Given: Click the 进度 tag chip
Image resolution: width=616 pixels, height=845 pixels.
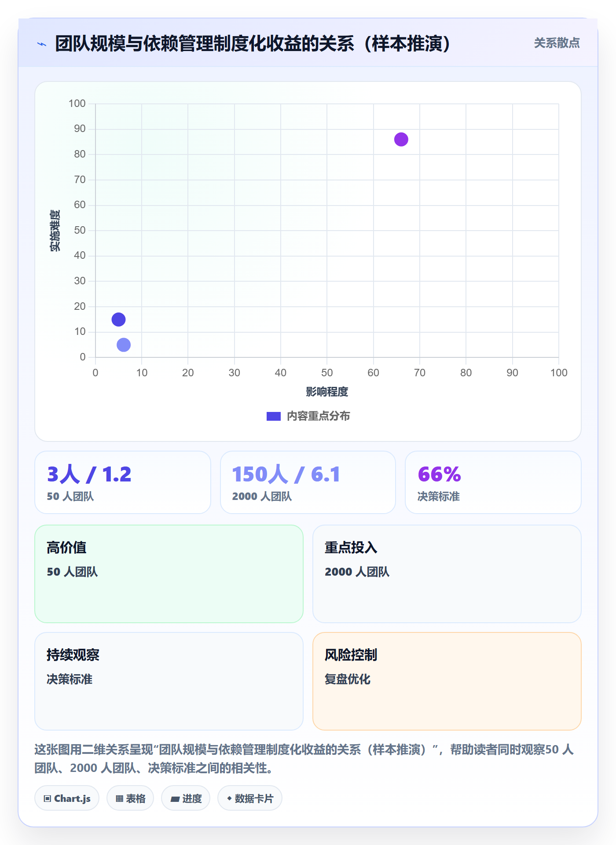Looking at the screenshot, I should [186, 798].
